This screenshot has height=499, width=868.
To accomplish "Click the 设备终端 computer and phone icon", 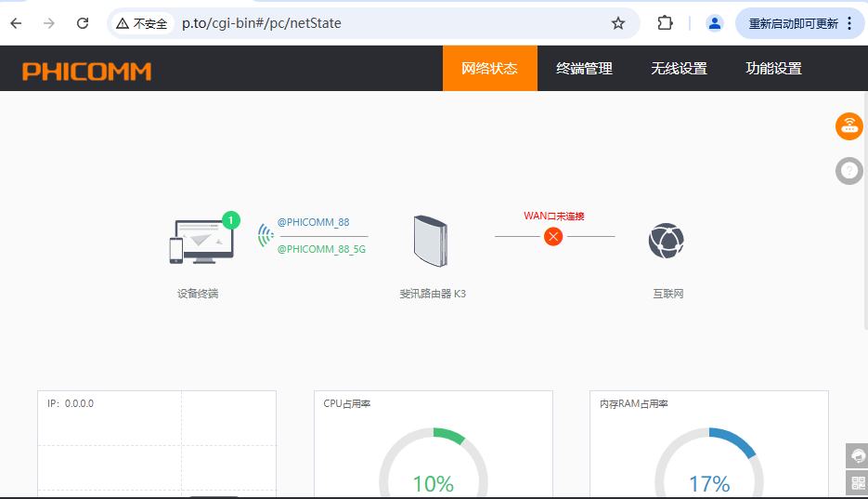I will click(202, 242).
